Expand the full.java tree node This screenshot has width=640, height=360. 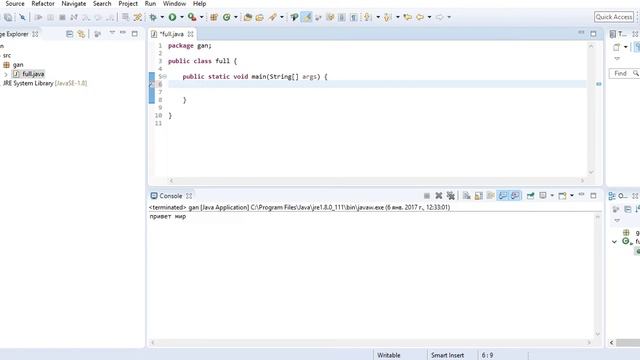click(x=6, y=74)
